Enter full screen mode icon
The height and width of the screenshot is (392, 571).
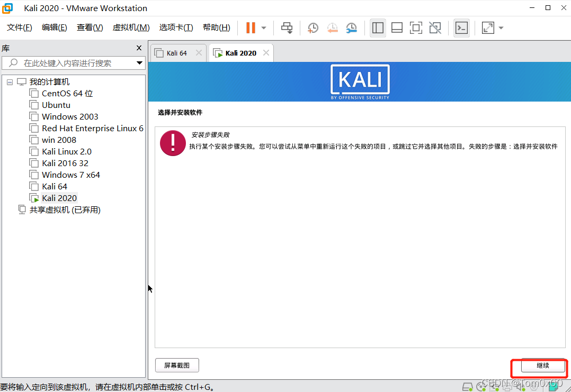(x=416, y=28)
